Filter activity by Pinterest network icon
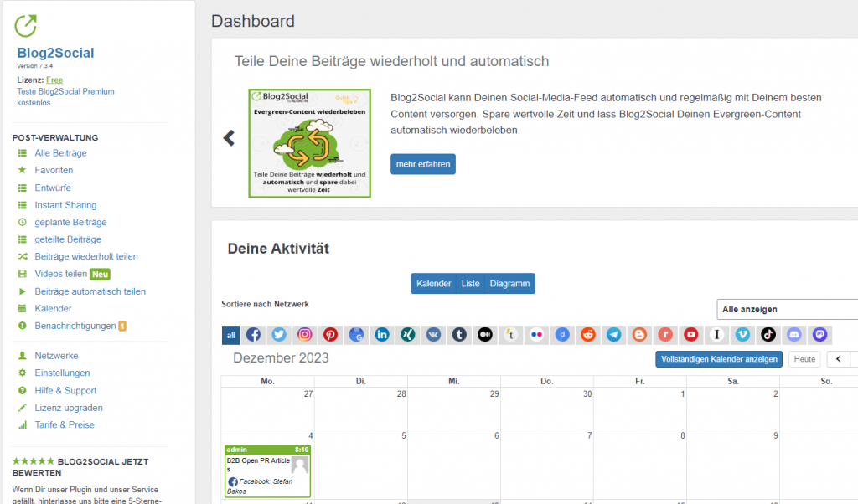This screenshot has width=858, height=504. 331,335
